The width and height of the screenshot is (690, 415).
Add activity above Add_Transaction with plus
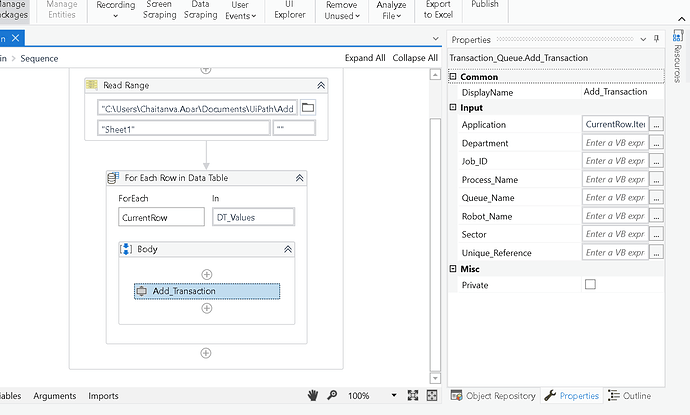[206, 275]
